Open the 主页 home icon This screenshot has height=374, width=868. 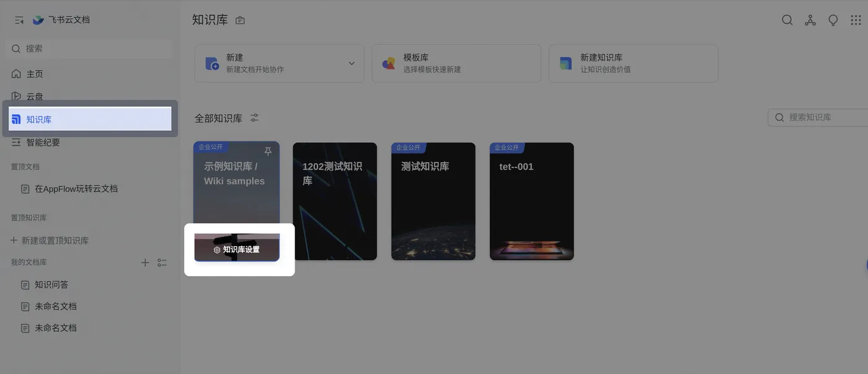click(x=16, y=74)
